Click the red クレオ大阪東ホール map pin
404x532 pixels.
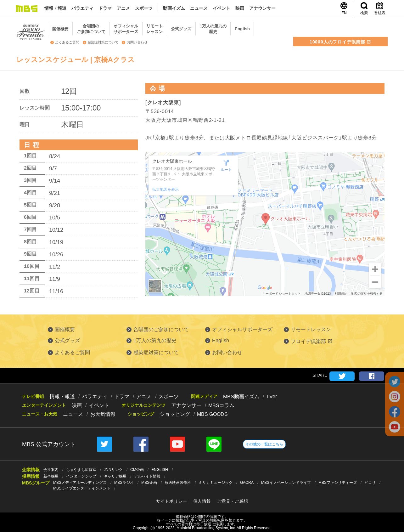pyautogui.click(x=266, y=218)
